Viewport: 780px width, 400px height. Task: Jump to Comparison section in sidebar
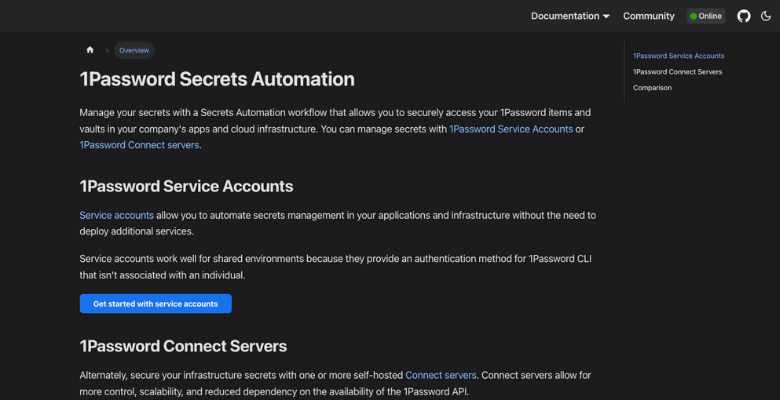(652, 88)
